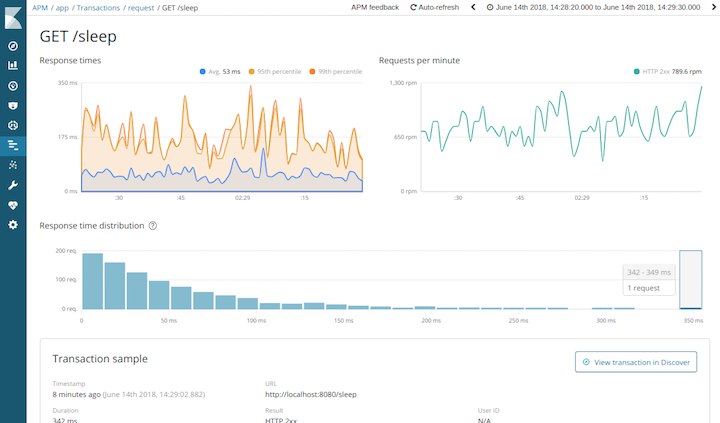Go to the next time range arrow
Screen dimensions: 720x423
714,7
